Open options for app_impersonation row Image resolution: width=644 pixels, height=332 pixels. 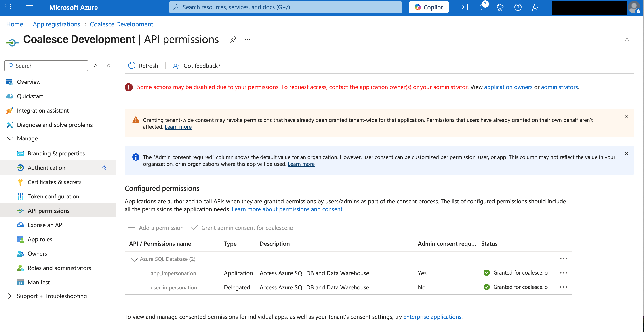tap(563, 273)
